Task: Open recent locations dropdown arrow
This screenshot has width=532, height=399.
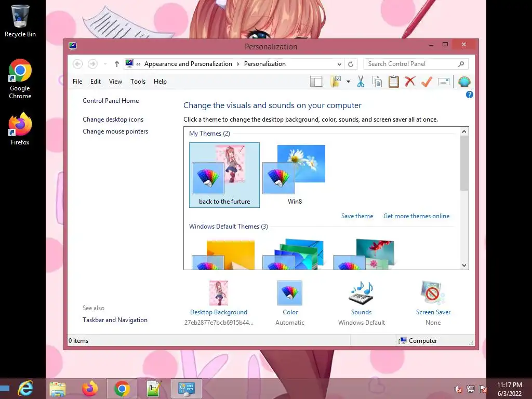Action: (x=105, y=64)
